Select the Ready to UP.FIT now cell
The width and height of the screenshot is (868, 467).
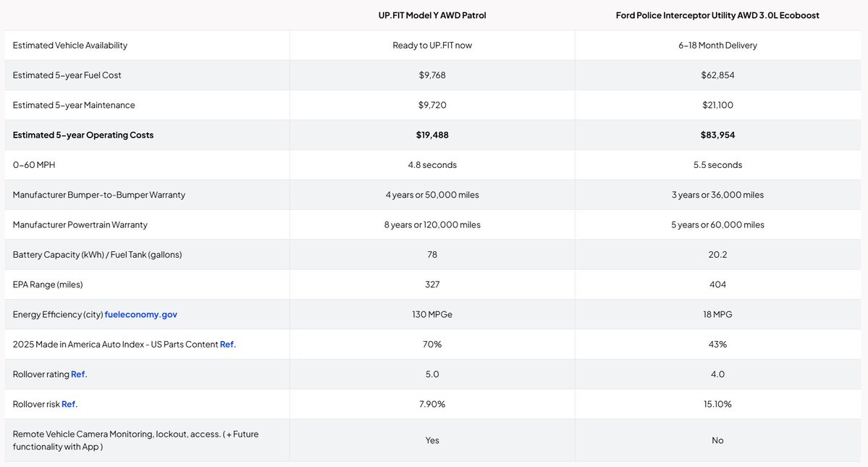[432, 45]
